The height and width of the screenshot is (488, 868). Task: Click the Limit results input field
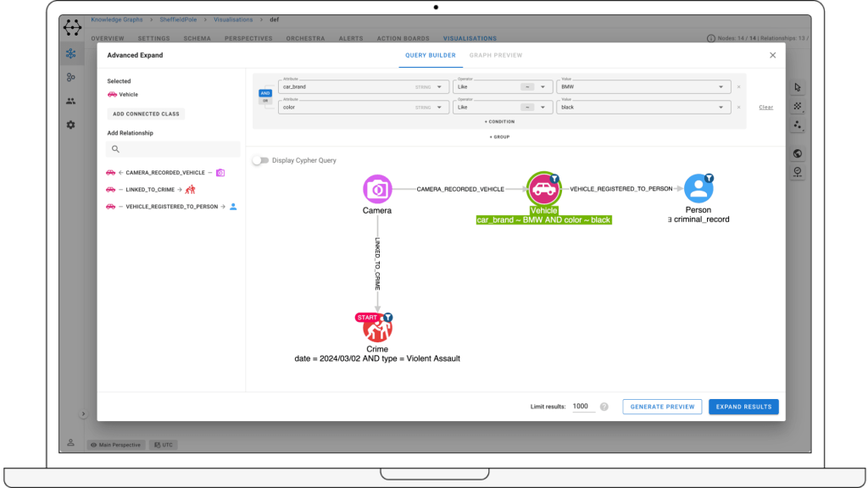coord(583,406)
